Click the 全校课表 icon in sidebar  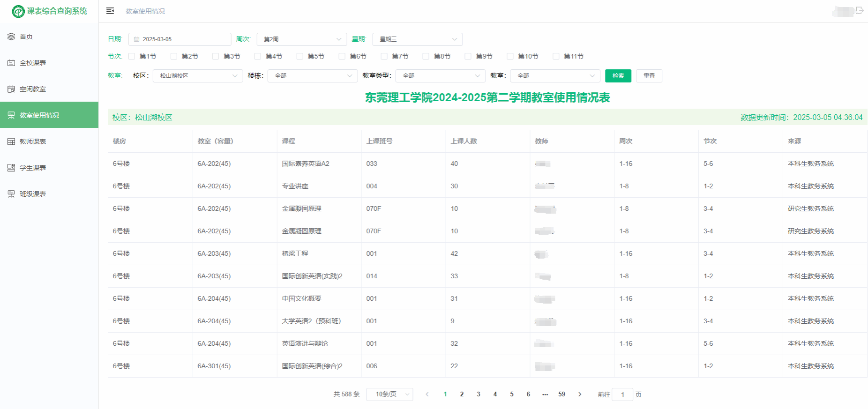[11, 63]
